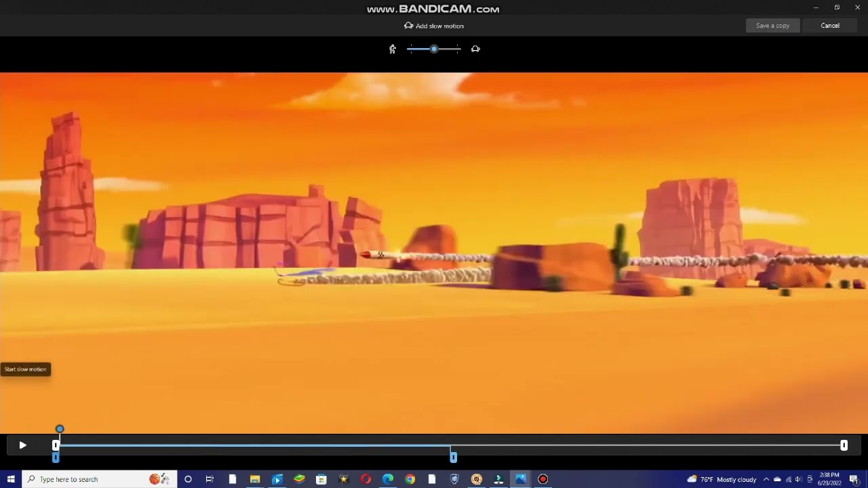Open Microsoft Store from the taskbar

coord(321,479)
